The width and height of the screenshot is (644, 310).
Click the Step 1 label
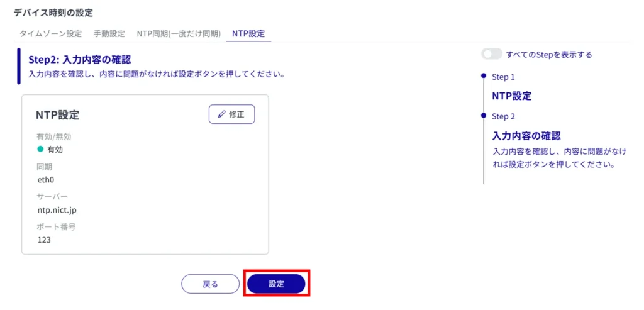[x=503, y=77]
